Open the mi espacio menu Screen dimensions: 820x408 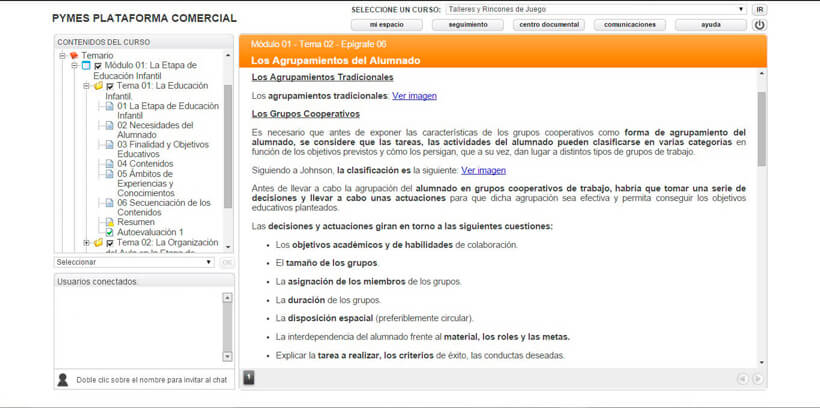tap(386, 25)
